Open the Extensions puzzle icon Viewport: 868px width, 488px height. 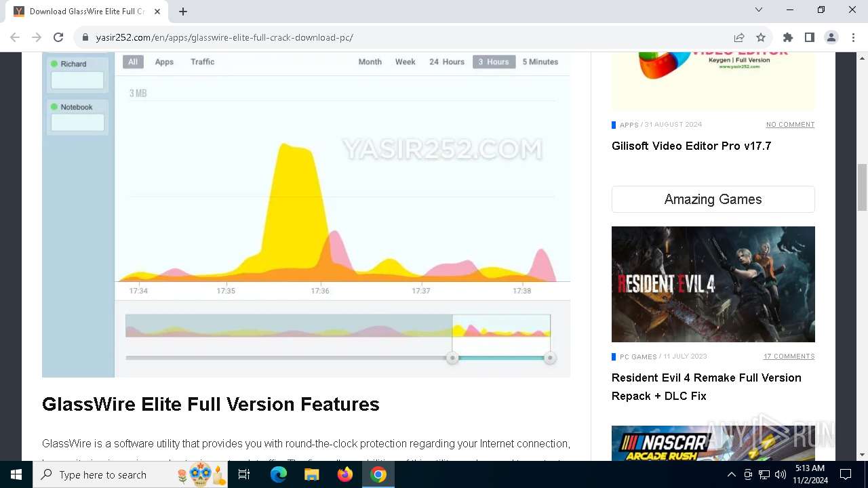(x=788, y=37)
